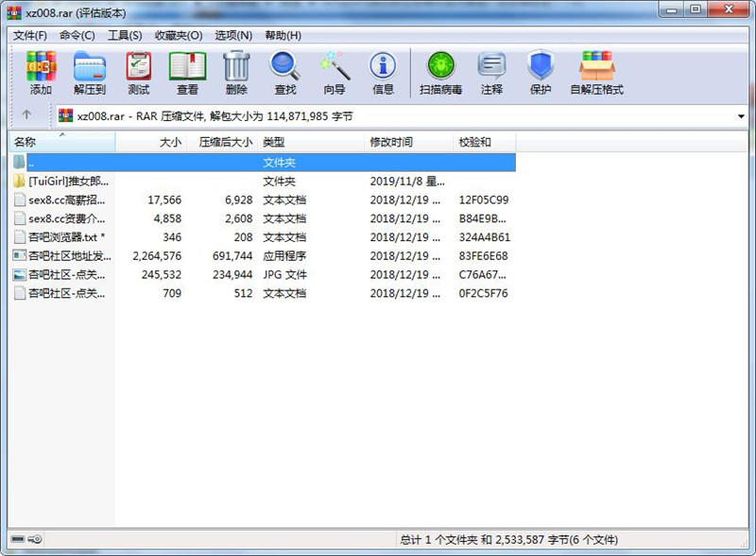Open the 收藏夹(O) menu
Image resolution: width=756 pixels, height=556 pixels.
pos(179,35)
